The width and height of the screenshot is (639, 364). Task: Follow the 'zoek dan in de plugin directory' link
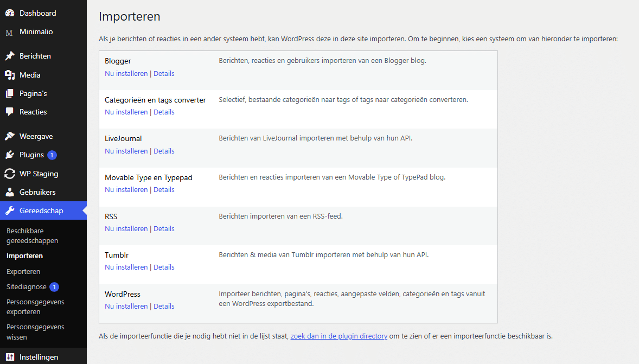[x=338, y=336]
